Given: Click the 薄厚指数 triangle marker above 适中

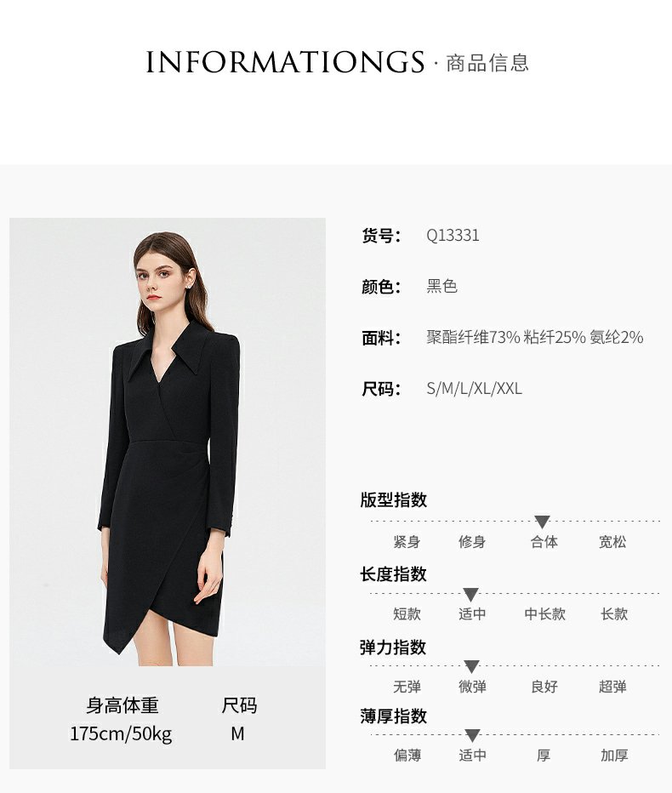Looking at the screenshot, I should click(x=472, y=735).
